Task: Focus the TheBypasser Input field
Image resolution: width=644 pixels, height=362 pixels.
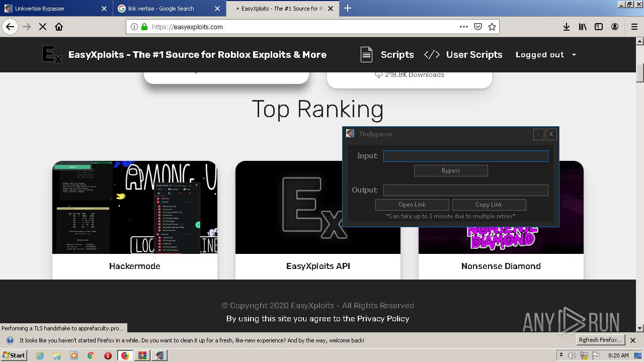Action: coord(466,156)
